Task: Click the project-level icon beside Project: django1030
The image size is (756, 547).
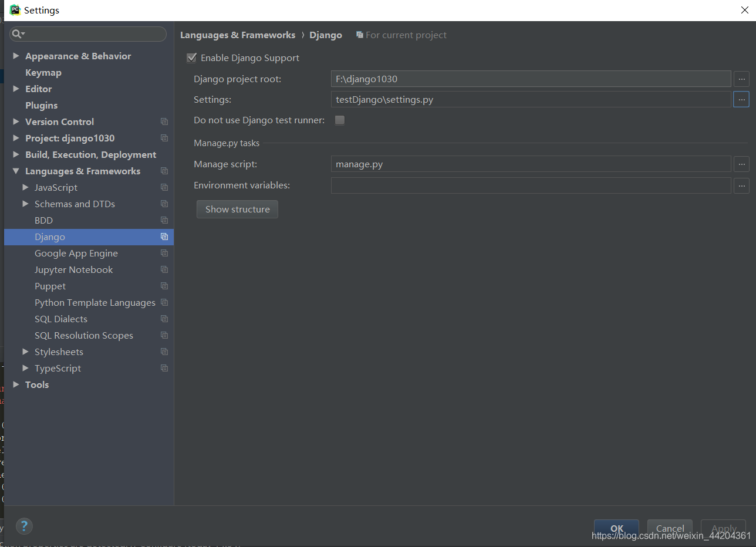Action: click(164, 138)
